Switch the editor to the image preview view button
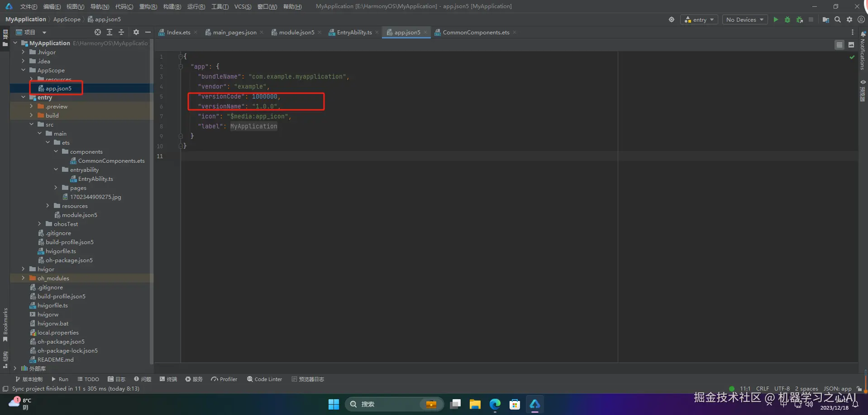The image size is (868, 415). [x=851, y=45]
